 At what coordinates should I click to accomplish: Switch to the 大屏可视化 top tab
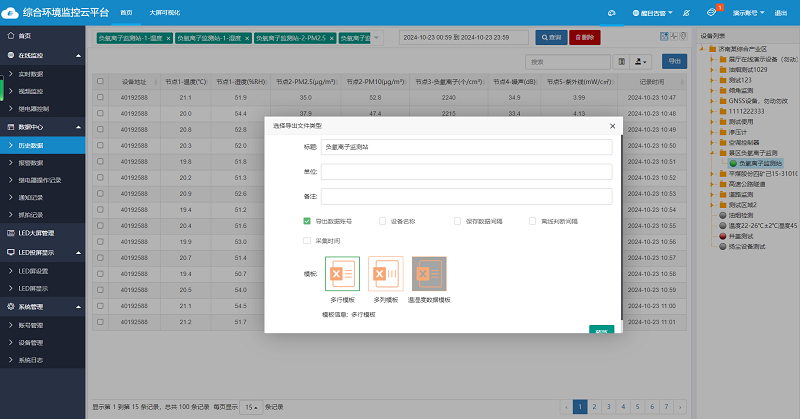[166, 13]
